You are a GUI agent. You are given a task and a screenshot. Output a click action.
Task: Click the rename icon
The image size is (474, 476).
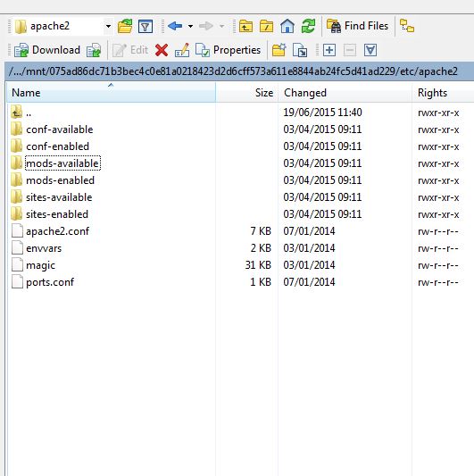[182, 50]
